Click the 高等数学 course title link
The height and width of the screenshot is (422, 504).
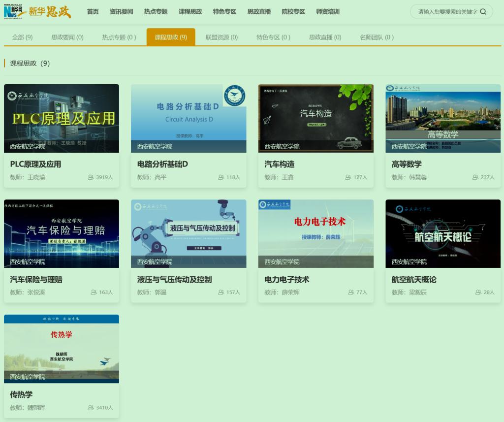pos(407,164)
